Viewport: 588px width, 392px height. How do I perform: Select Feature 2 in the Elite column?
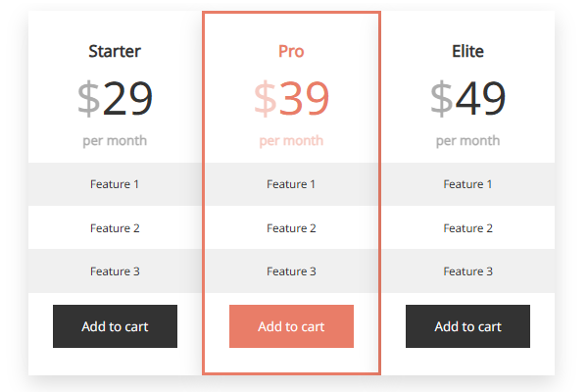[467, 228]
